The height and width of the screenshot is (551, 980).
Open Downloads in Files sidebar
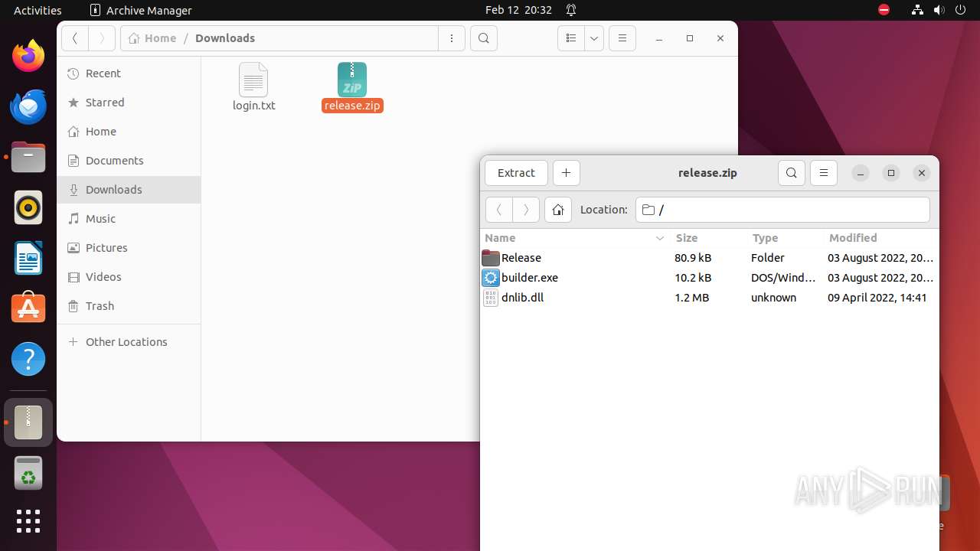pyautogui.click(x=129, y=190)
